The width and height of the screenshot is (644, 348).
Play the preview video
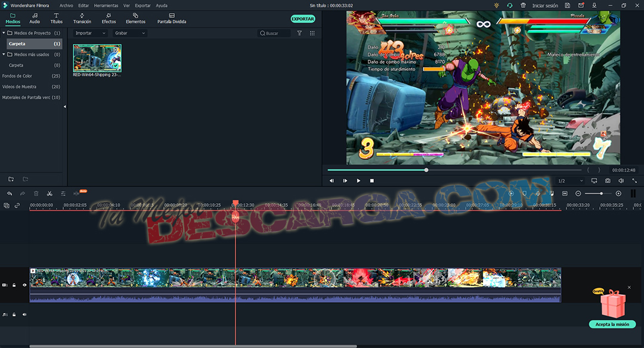(x=358, y=181)
